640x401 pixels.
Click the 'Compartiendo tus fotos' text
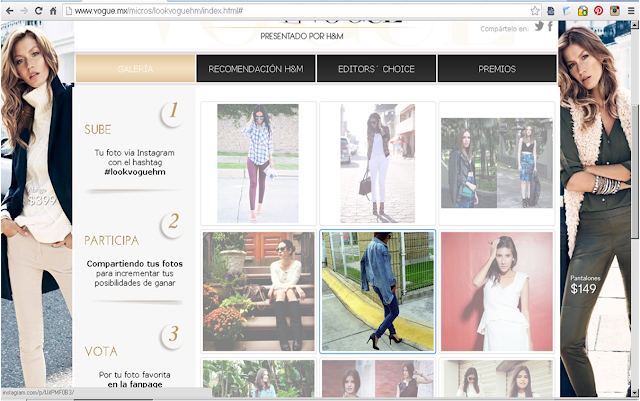tap(135, 264)
